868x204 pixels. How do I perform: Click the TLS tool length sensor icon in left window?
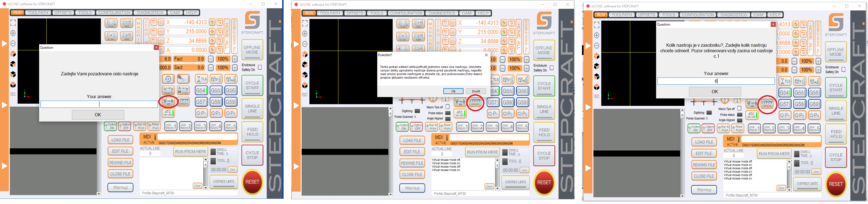[x=201, y=79]
